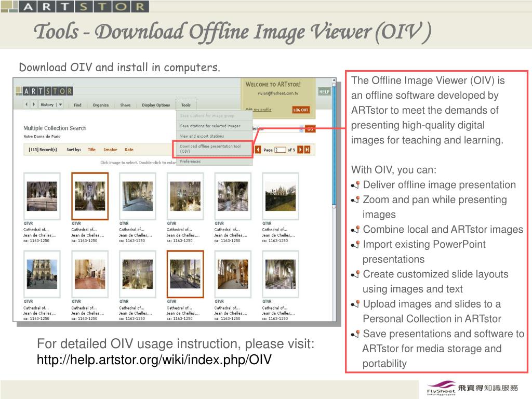This screenshot has height=399, width=532.
Task: Select the reddish interior thumbnail with statue
Action: pyautogui.click(x=90, y=274)
